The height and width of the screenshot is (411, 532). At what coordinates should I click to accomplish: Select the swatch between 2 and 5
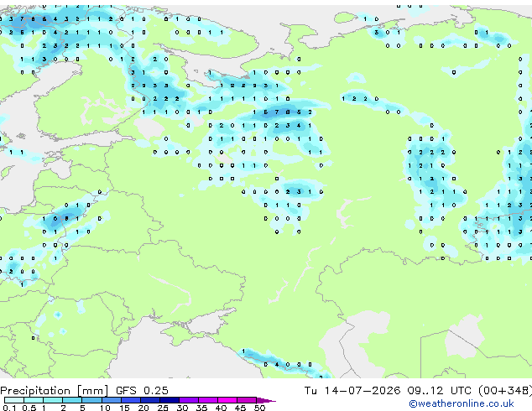click(x=72, y=400)
